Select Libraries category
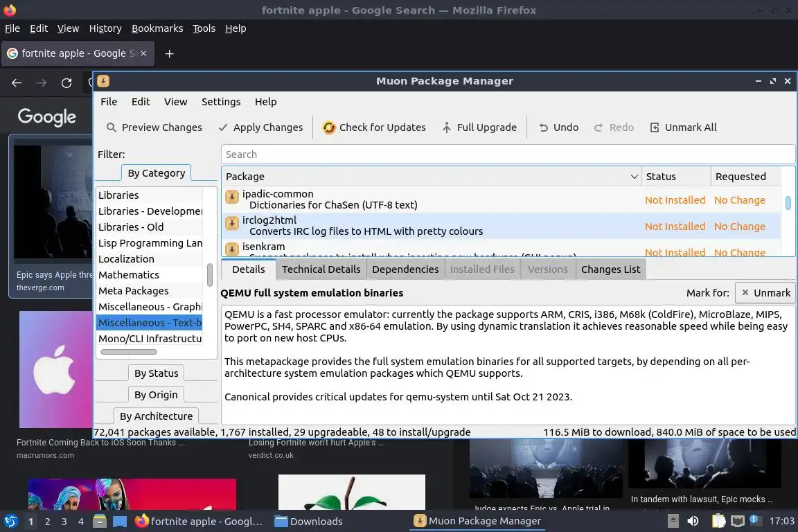798x532 pixels. pyautogui.click(x=150, y=195)
